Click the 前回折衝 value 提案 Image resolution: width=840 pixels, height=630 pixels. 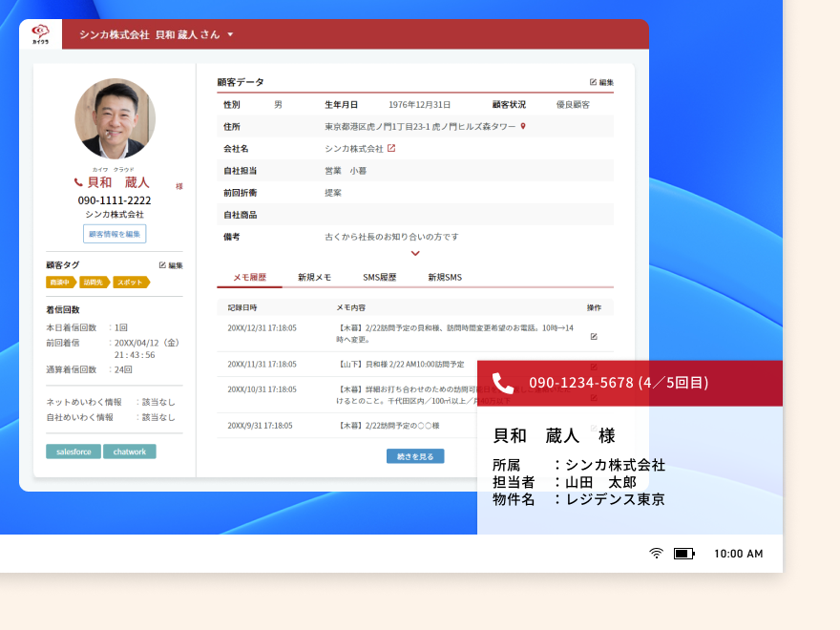[333, 193]
